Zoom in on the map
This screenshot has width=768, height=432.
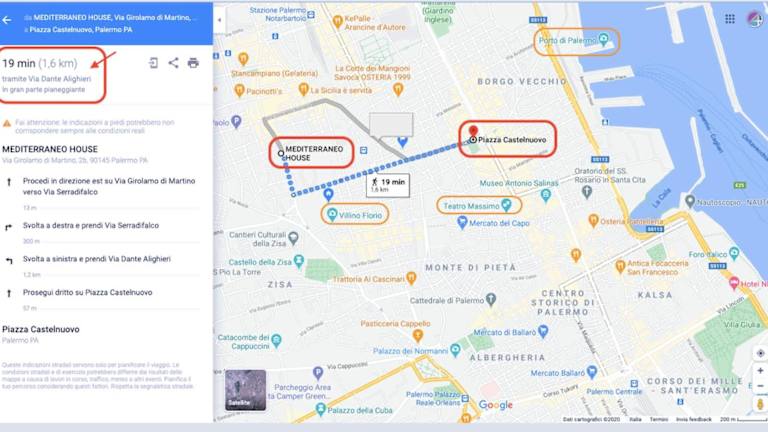[x=760, y=371]
